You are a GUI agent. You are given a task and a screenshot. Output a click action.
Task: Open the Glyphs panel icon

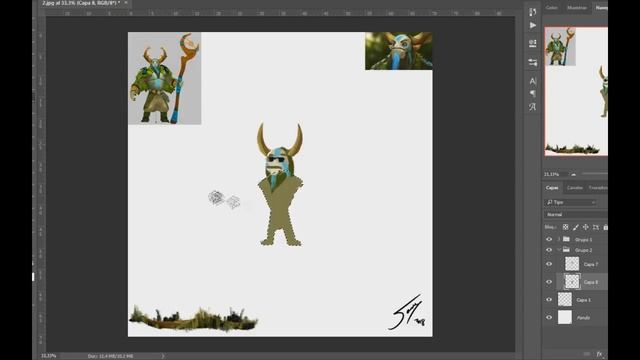click(x=533, y=107)
